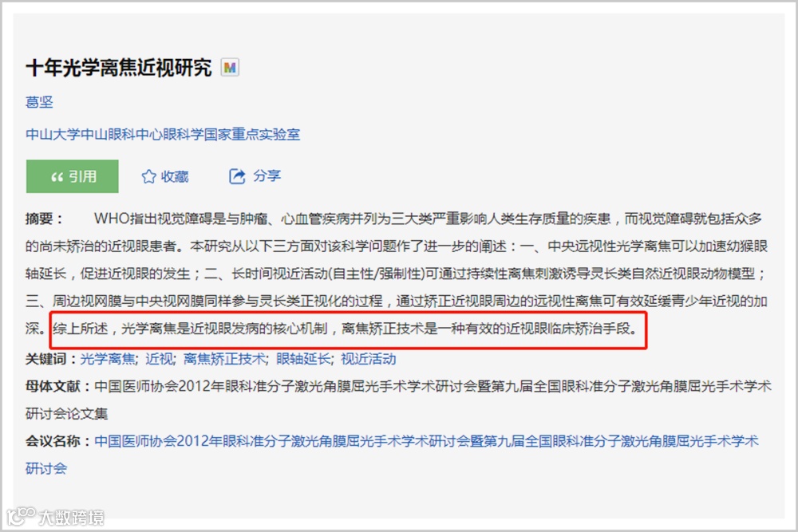Click the 研讨会 link continuation text
The width and height of the screenshot is (798, 532).
pyautogui.click(x=46, y=468)
